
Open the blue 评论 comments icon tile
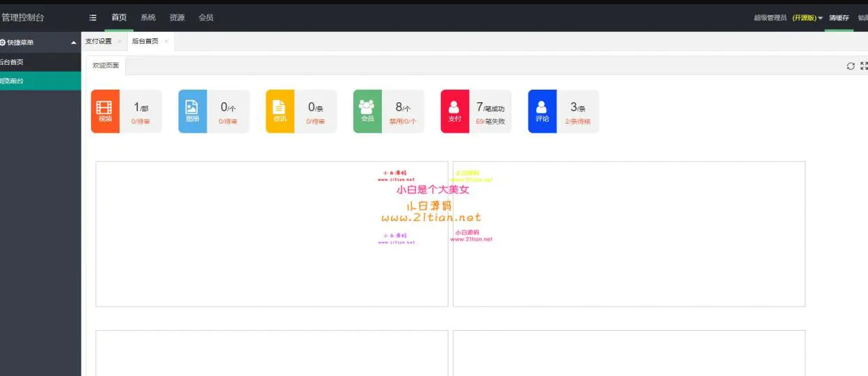(x=542, y=111)
